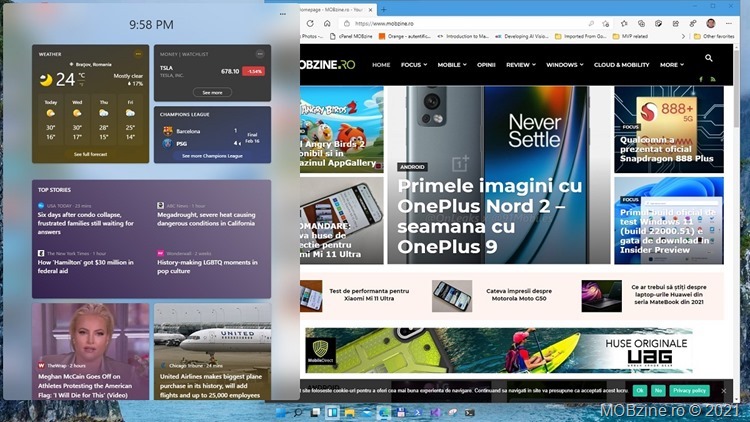Open the Other favorites folder
The image size is (750, 422).
[714, 36]
